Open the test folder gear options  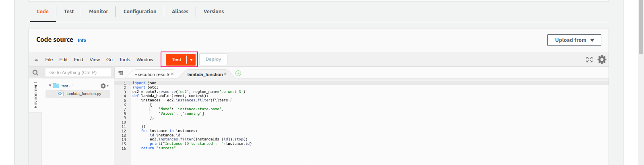pyautogui.click(x=104, y=86)
